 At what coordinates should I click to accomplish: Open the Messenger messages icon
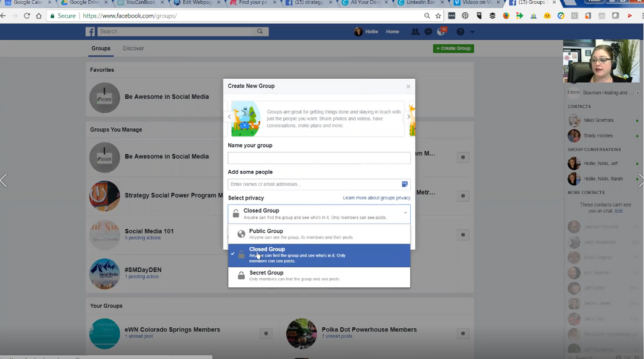[428, 31]
